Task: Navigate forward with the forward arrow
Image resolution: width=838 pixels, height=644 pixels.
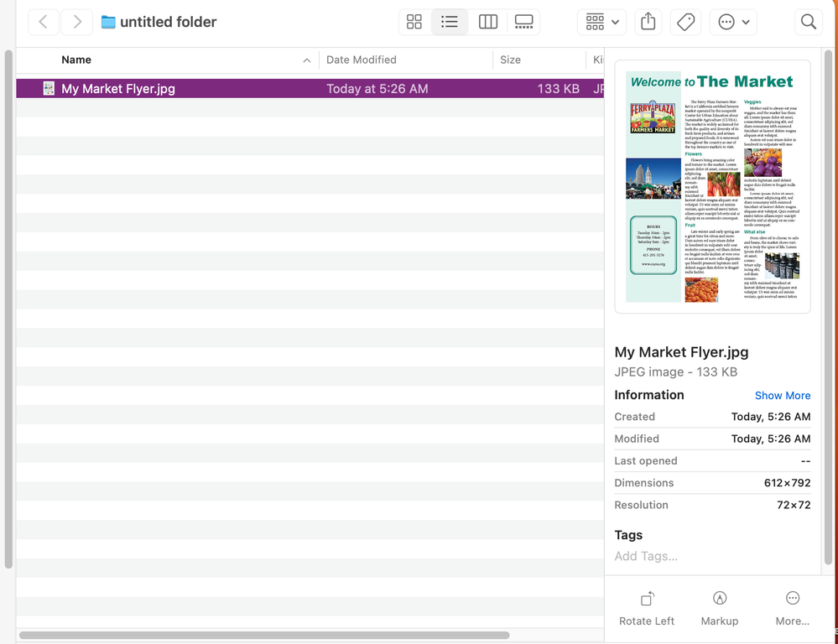Action: coord(76,22)
